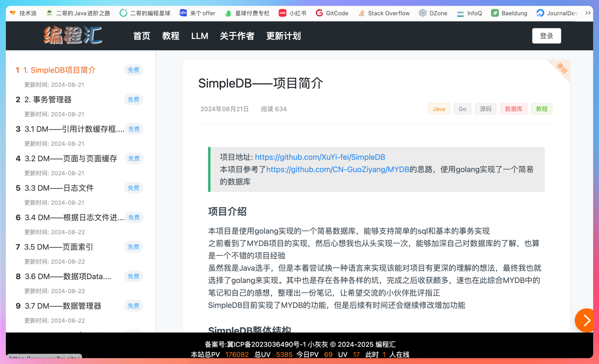Click the Stack Overflow bookmark icon
599x364 pixels.
pyautogui.click(x=361, y=13)
